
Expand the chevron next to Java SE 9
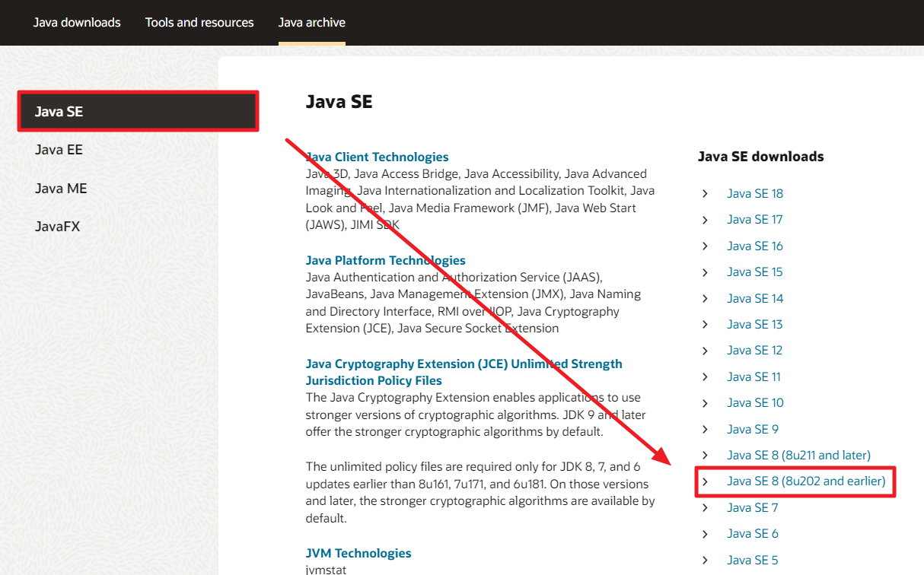(x=705, y=429)
